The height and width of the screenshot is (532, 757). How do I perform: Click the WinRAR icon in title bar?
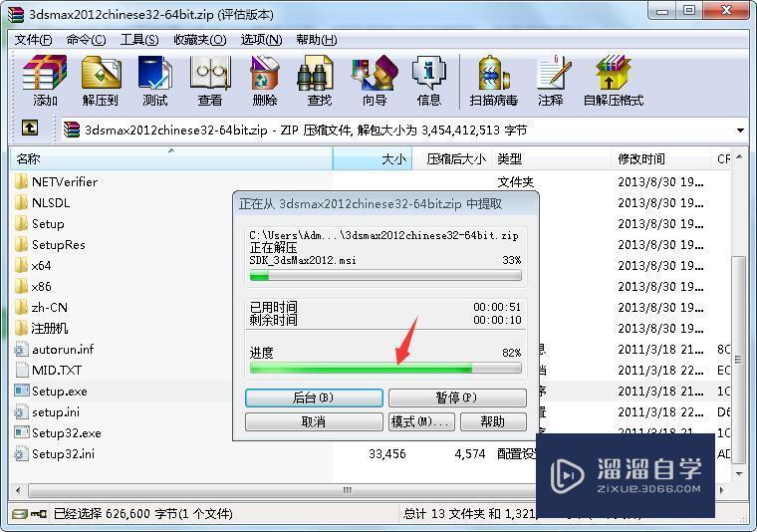(16, 15)
